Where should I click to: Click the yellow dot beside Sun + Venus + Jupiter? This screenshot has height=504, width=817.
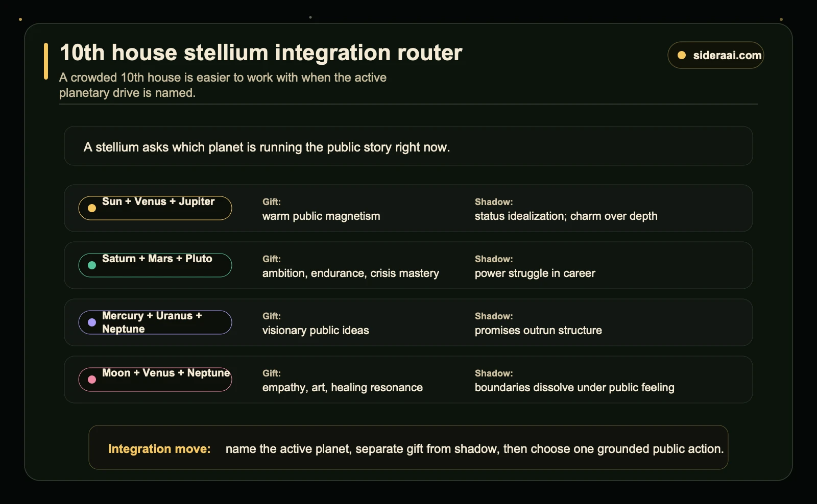[92, 208]
